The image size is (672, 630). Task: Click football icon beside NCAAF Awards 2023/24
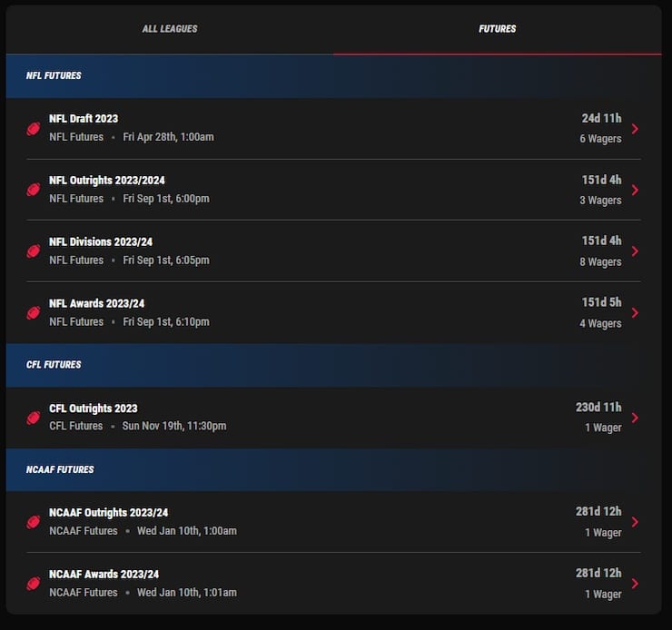coord(34,584)
